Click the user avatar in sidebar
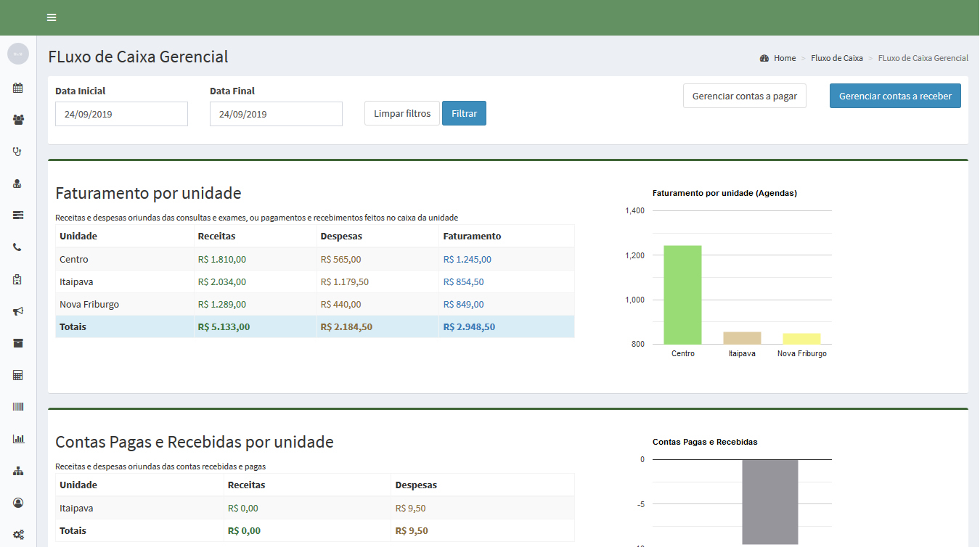 click(x=18, y=54)
